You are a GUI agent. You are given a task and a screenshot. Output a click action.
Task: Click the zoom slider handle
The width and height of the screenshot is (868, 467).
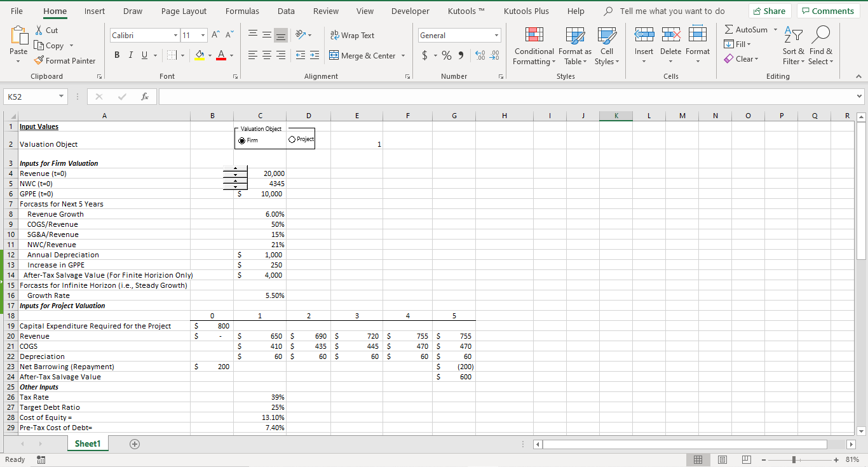coord(794,459)
